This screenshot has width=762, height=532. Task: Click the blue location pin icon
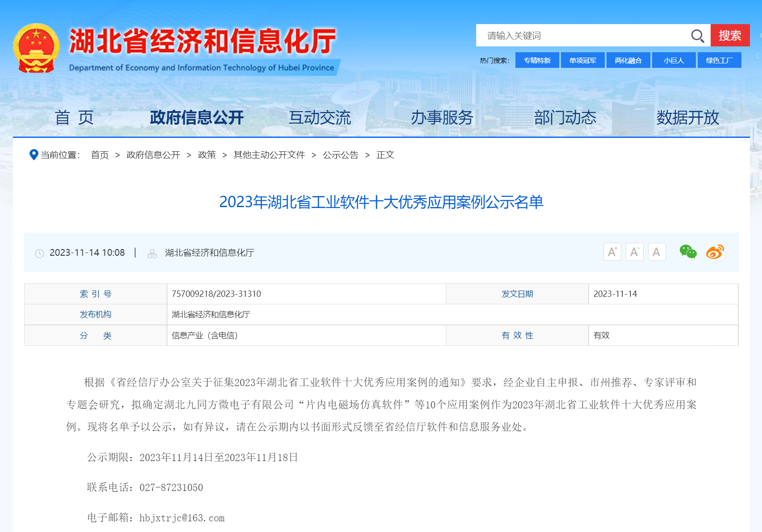point(33,155)
